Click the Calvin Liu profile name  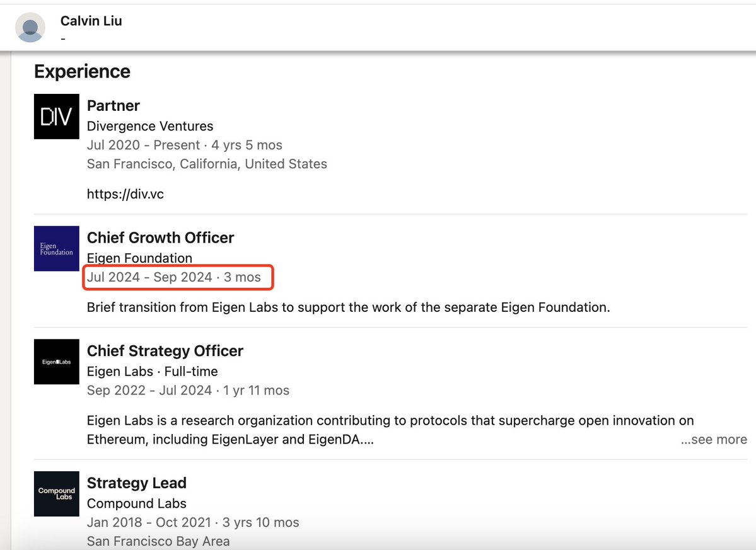point(91,21)
